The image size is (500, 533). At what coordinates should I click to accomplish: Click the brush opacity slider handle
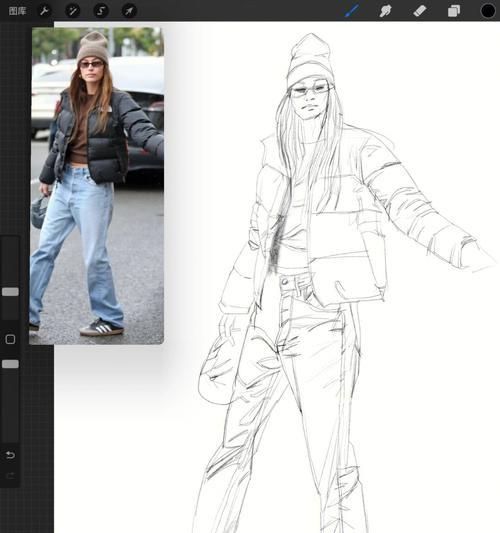coord(10,364)
